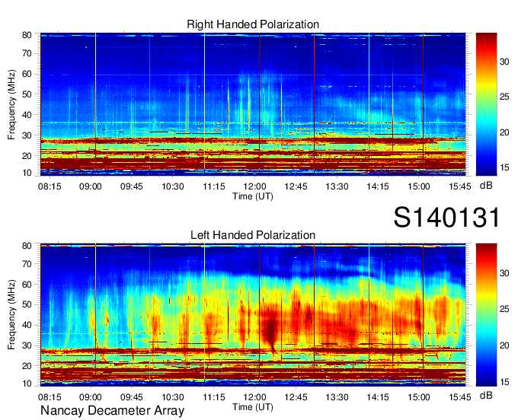Click 50 MHz frequency tick on Right Handed plot
The height and width of the screenshot is (420, 518).
(x=27, y=94)
